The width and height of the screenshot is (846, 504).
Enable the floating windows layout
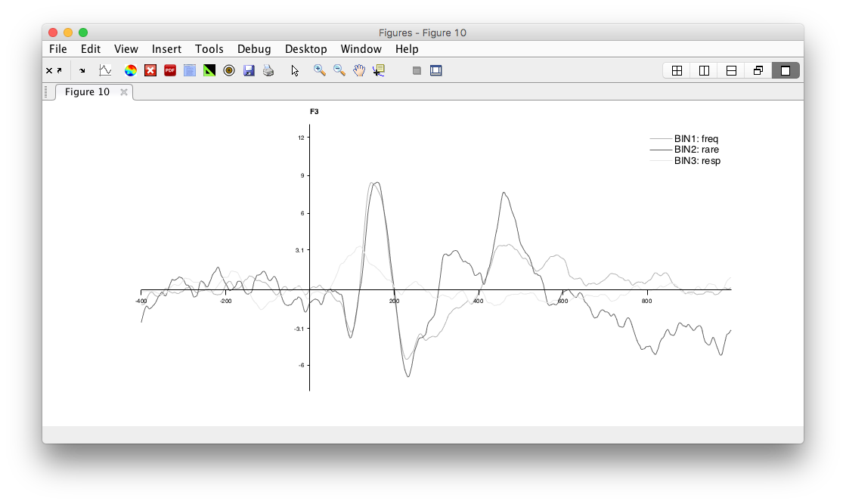[758, 70]
